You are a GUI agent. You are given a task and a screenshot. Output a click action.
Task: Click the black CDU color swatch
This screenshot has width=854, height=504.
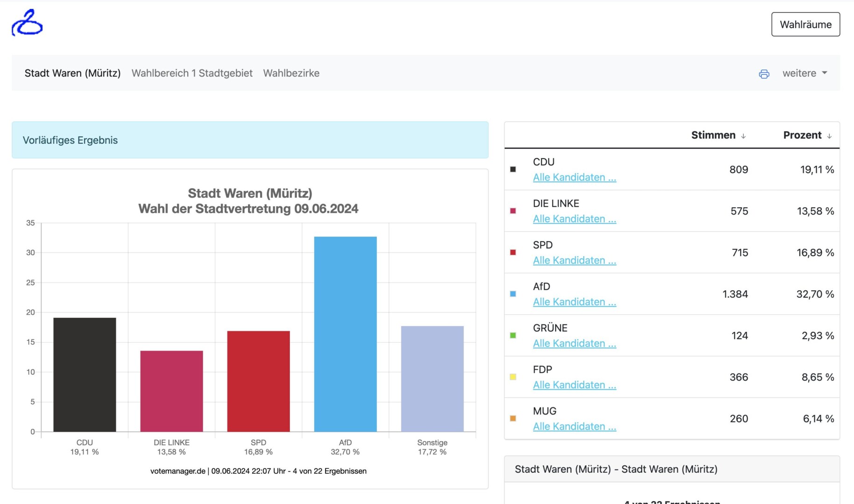coord(513,169)
